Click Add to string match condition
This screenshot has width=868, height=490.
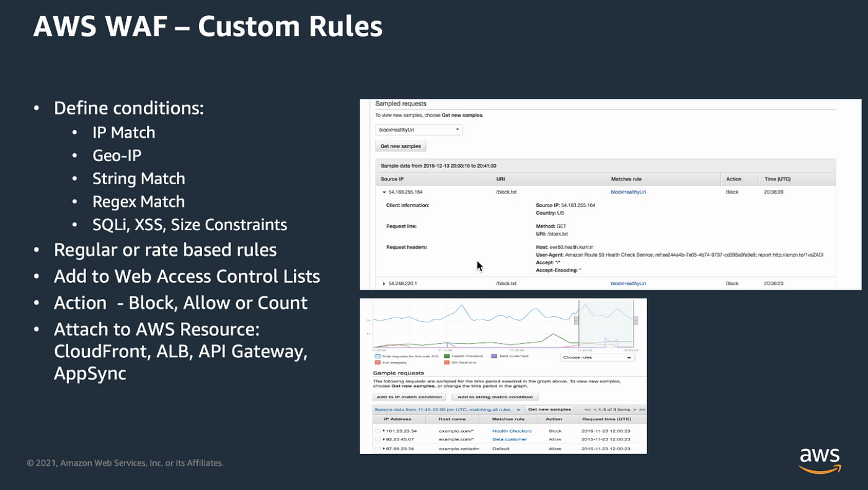pyautogui.click(x=495, y=397)
